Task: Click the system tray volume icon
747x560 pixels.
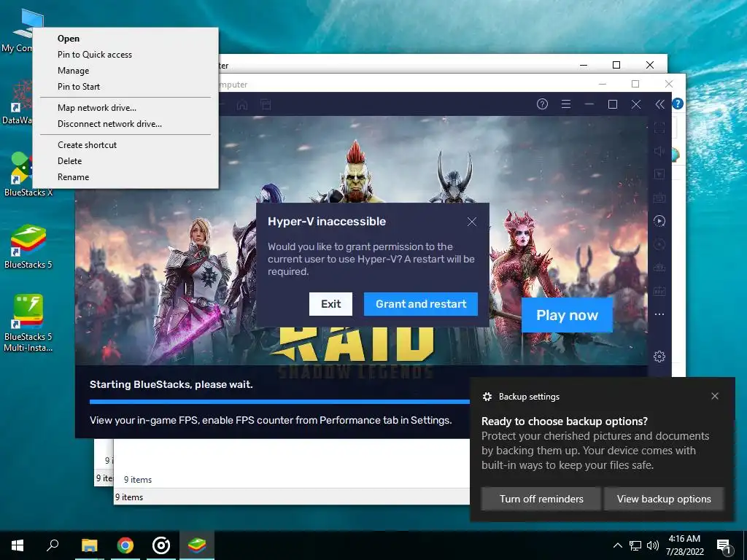Action: click(x=653, y=545)
